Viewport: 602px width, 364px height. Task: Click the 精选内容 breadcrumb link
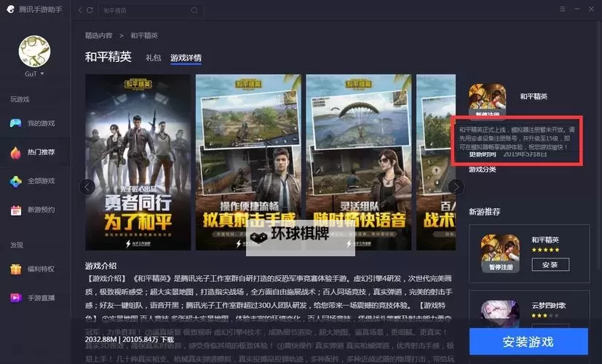click(x=99, y=36)
